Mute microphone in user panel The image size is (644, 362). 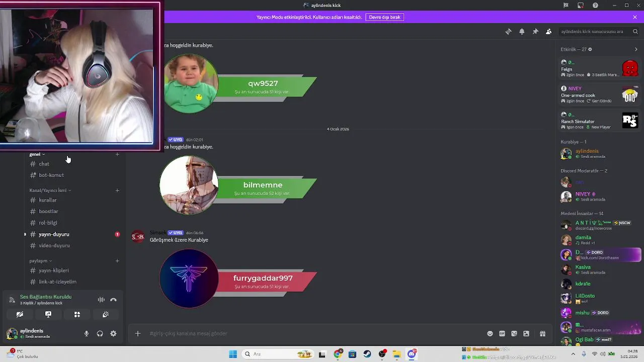tap(87, 333)
